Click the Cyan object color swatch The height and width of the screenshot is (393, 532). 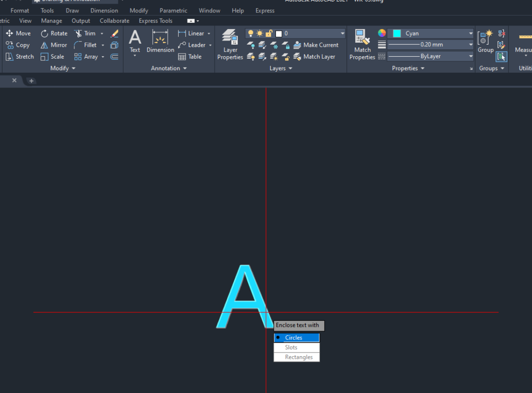[397, 33]
